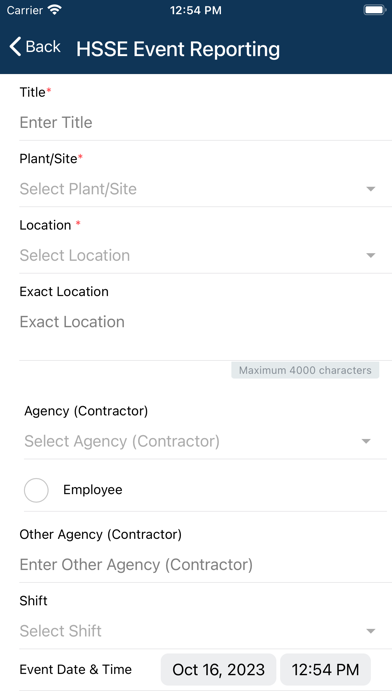
Task: Select the Employee radio button
Action: click(36, 490)
